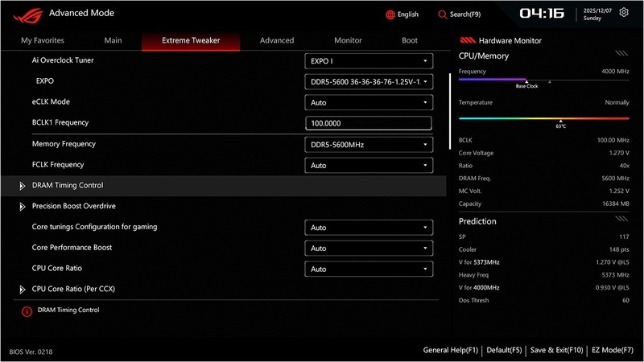Click Save & Exit(F10)
Image resolution: width=644 pixels, height=362 pixels.
coord(556,350)
